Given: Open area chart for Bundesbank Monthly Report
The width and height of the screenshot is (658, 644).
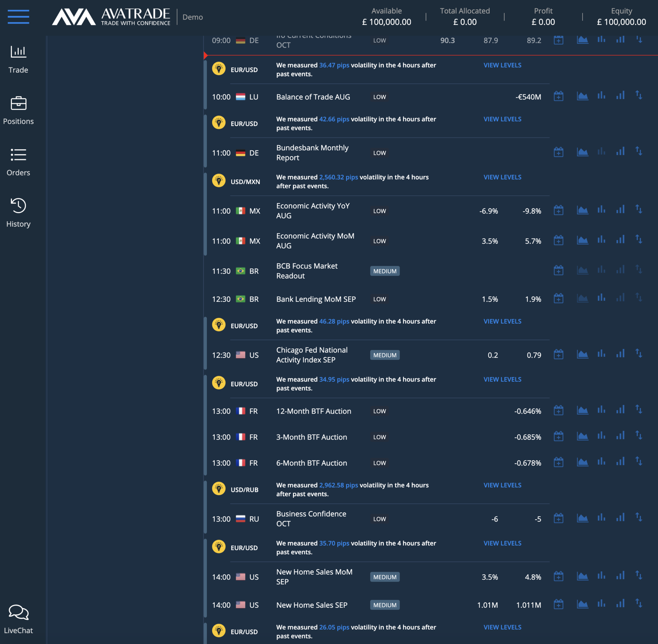Looking at the screenshot, I should (x=582, y=152).
